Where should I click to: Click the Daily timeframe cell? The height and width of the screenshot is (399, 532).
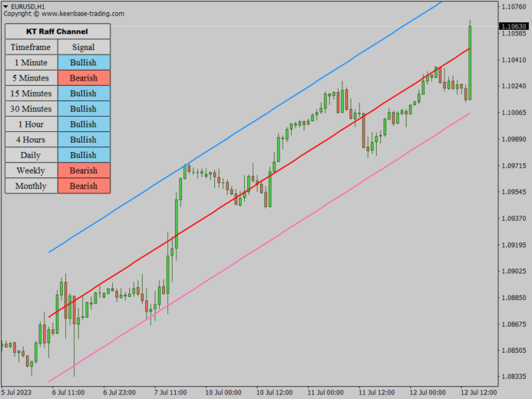(x=31, y=155)
